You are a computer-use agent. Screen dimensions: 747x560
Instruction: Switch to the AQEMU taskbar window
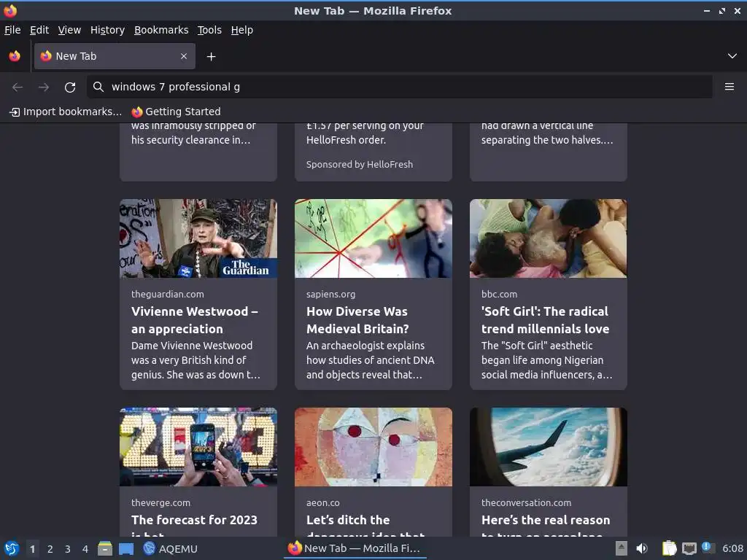click(x=171, y=549)
